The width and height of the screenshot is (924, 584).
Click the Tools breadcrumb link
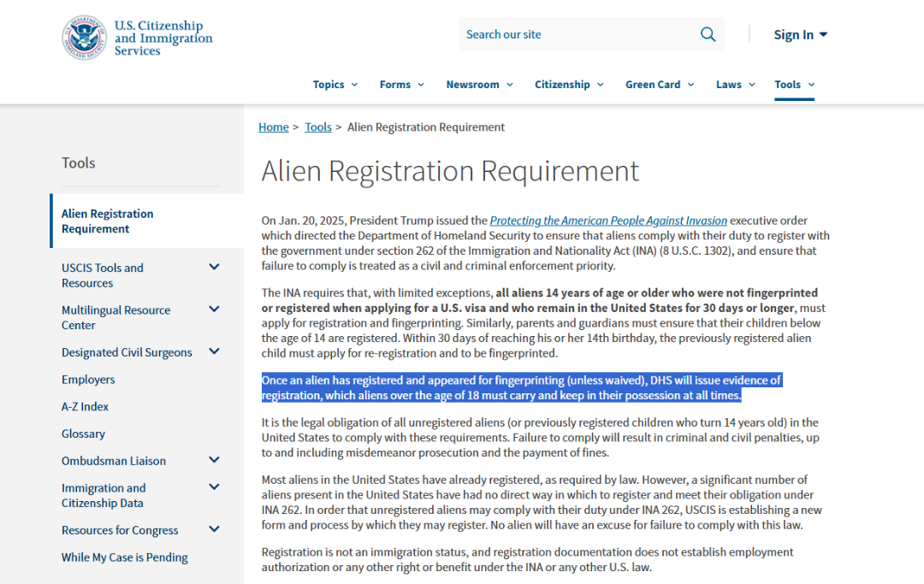[x=318, y=127]
